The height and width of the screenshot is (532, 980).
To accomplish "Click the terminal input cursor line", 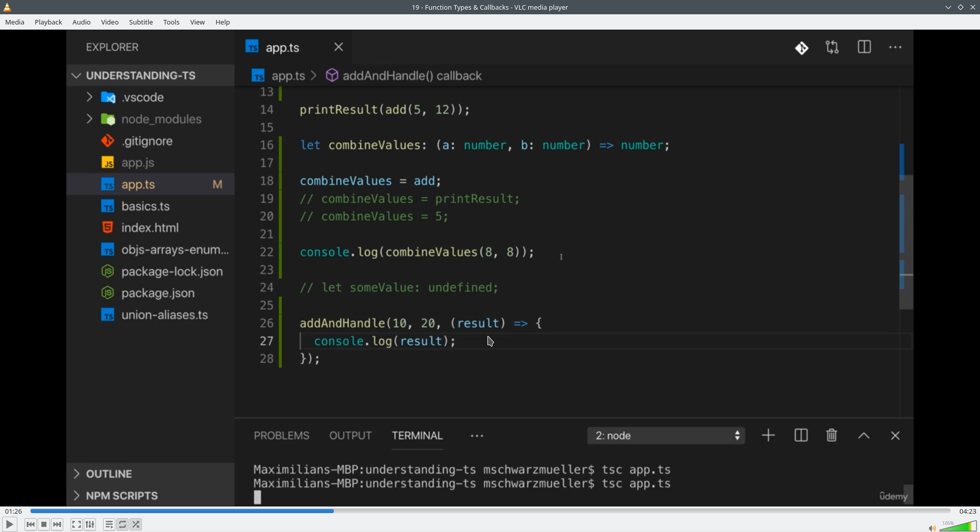I will (258, 497).
